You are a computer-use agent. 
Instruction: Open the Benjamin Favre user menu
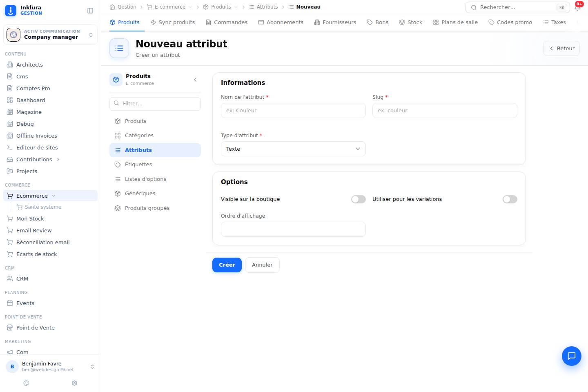pos(50,367)
